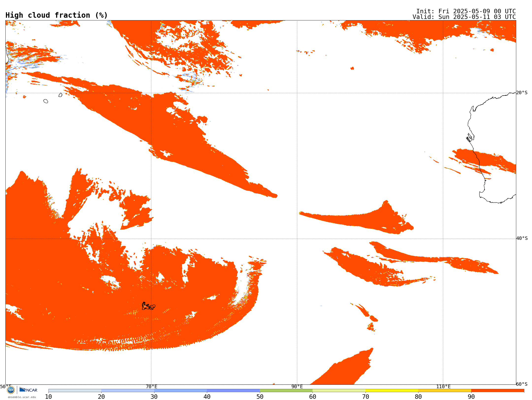
Task: Click the small outlined island archipelago near 70°E
Action: pyautogui.click(x=149, y=306)
